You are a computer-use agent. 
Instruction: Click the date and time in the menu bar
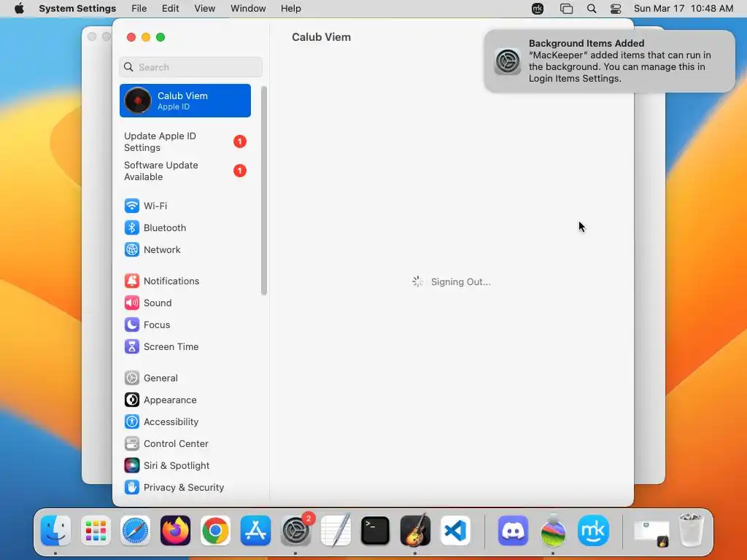click(683, 9)
